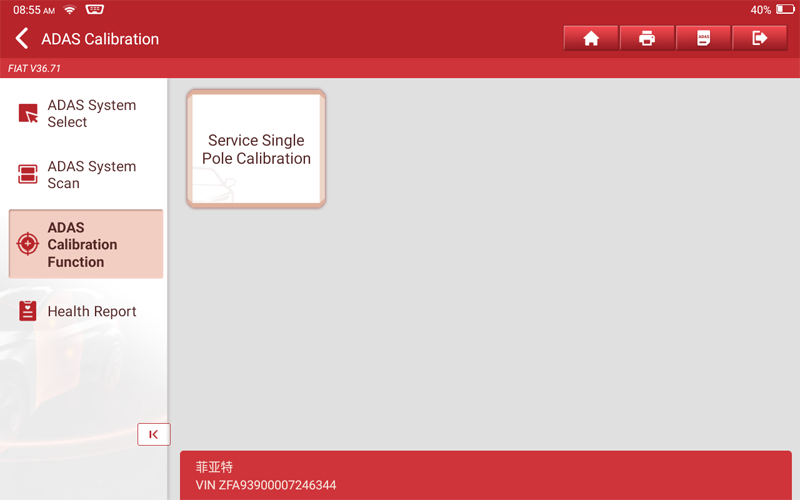The height and width of the screenshot is (500, 800).
Task: Go back using the header back arrow
Action: pos(22,39)
